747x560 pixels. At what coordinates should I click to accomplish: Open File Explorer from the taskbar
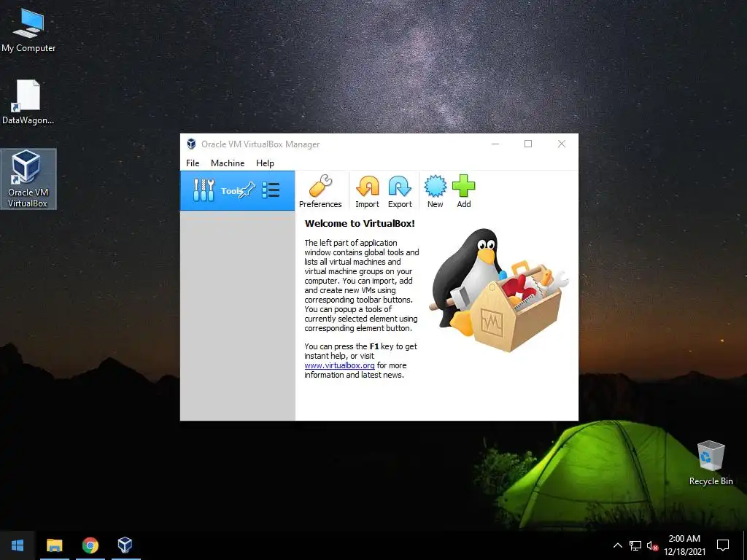click(54, 545)
